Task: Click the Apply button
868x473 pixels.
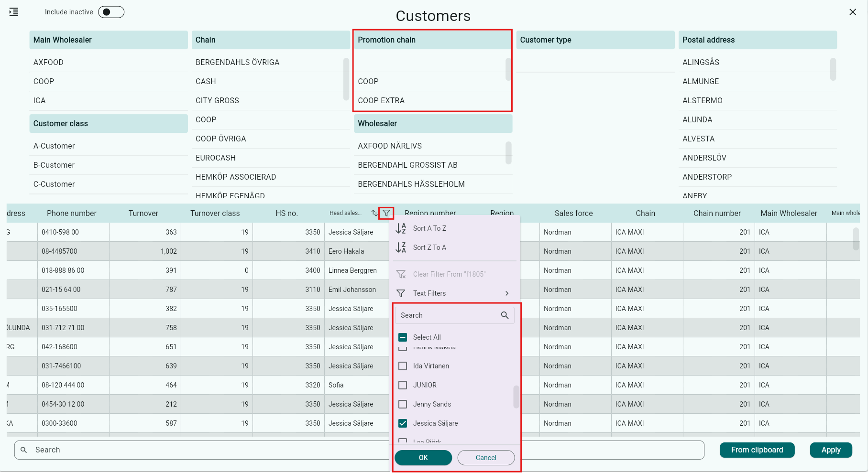Action: [x=831, y=450]
